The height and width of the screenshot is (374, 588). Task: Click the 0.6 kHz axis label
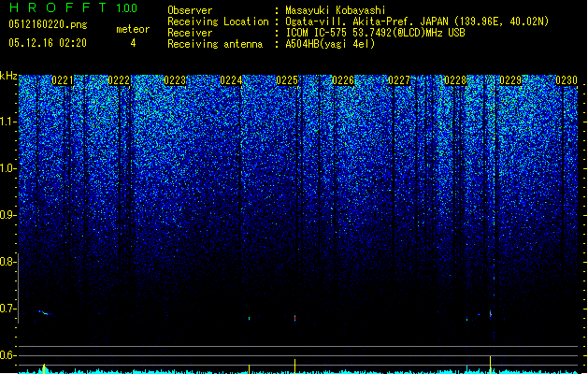pos(8,355)
